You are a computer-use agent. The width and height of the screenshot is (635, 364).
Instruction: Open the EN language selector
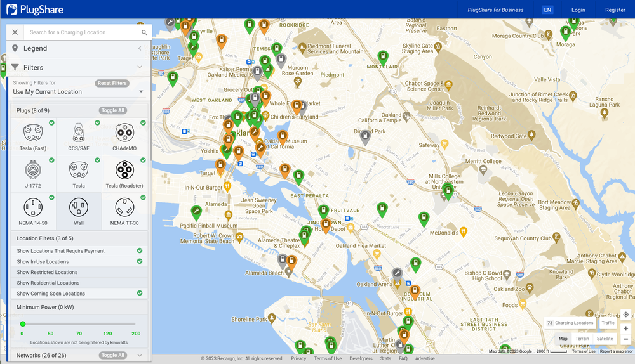click(x=547, y=10)
